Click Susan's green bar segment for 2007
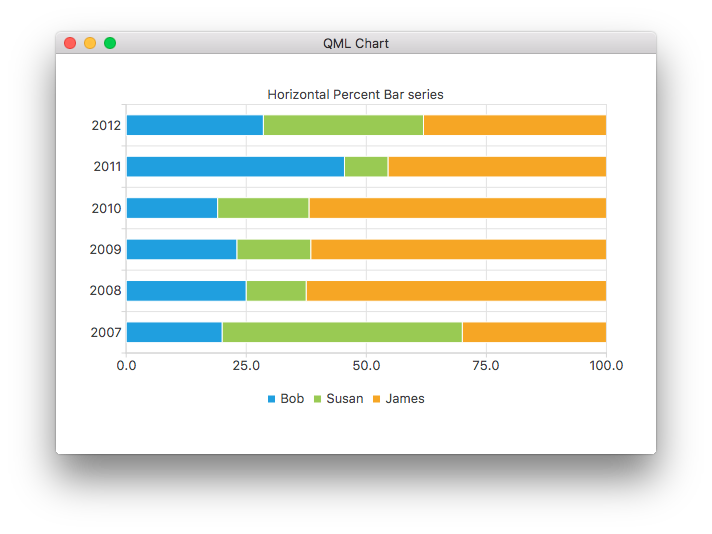The width and height of the screenshot is (712, 534). 342,332
